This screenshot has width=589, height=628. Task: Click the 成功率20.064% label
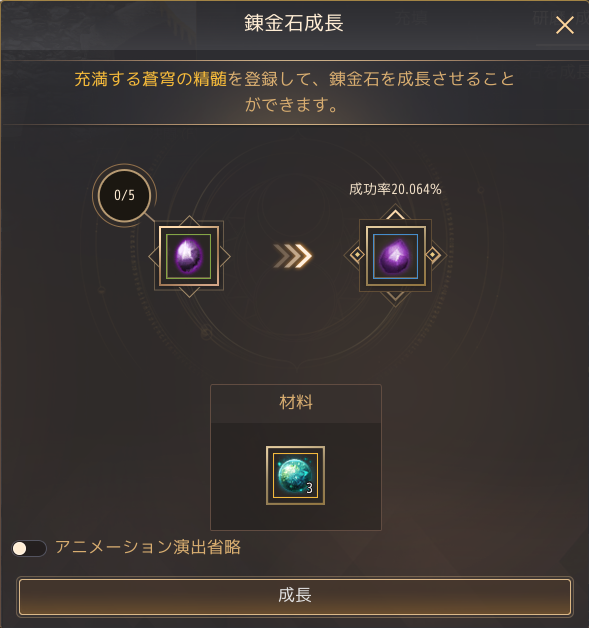coord(395,189)
